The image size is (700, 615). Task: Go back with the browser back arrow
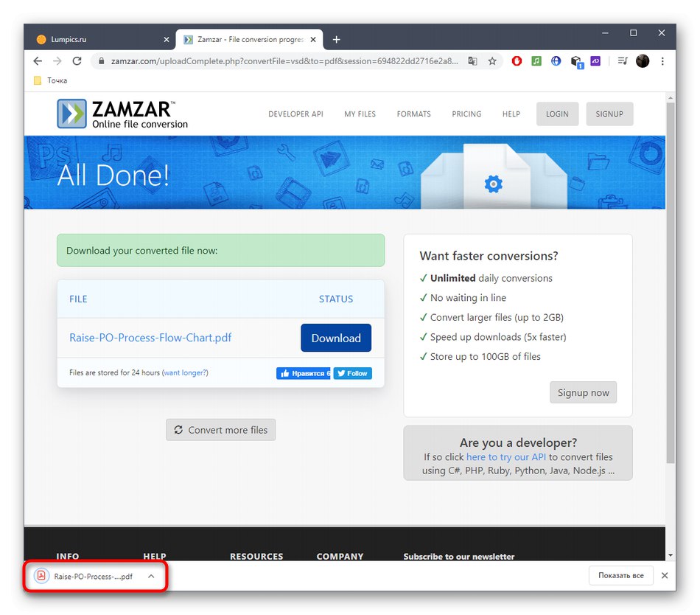click(x=38, y=61)
